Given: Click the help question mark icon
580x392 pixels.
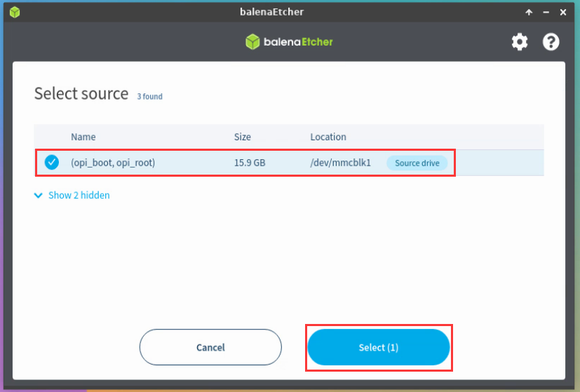Looking at the screenshot, I should point(551,42).
